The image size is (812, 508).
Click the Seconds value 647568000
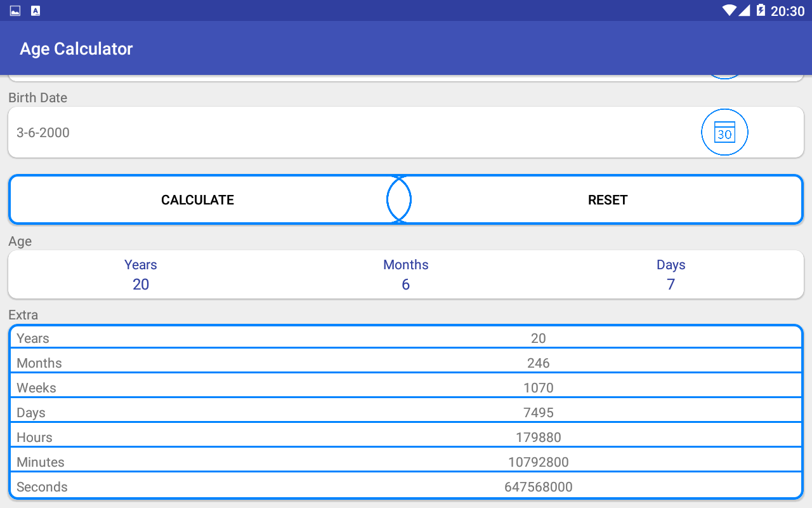click(x=539, y=487)
